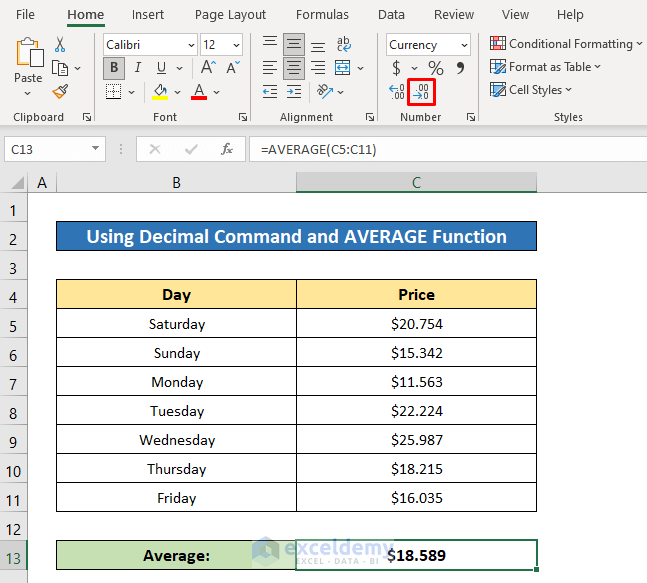Expand the Currency number format dropdown
The width and height of the screenshot is (647, 583).
[x=464, y=45]
